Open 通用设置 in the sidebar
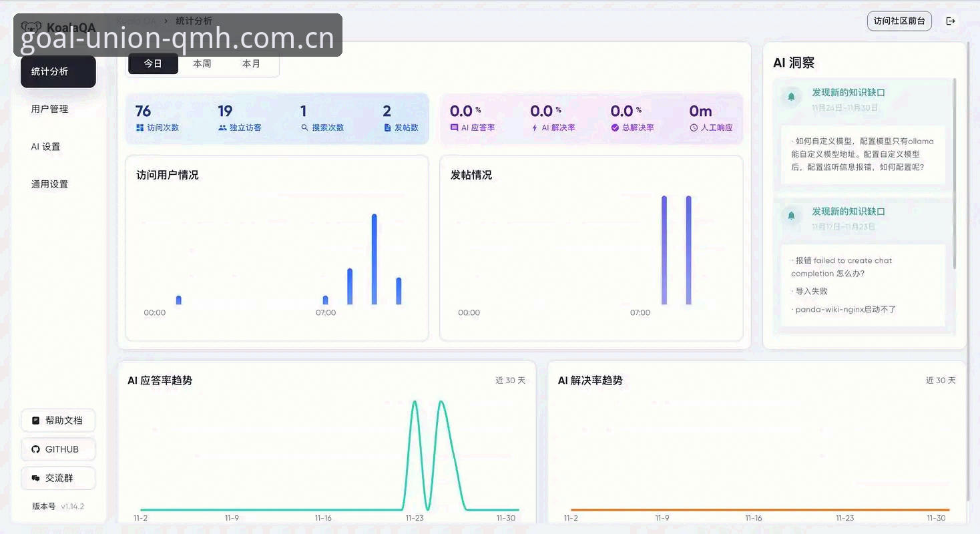The image size is (980, 534). pos(58,184)
